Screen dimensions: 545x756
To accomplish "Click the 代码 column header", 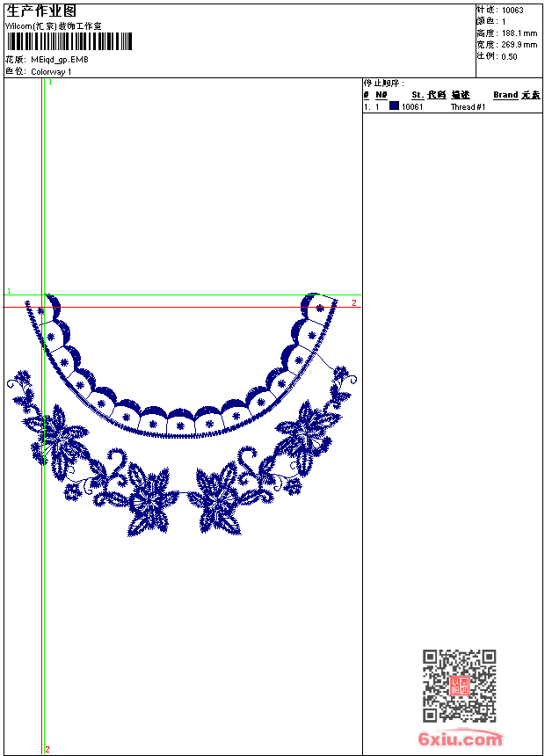I will coord(437,95).
